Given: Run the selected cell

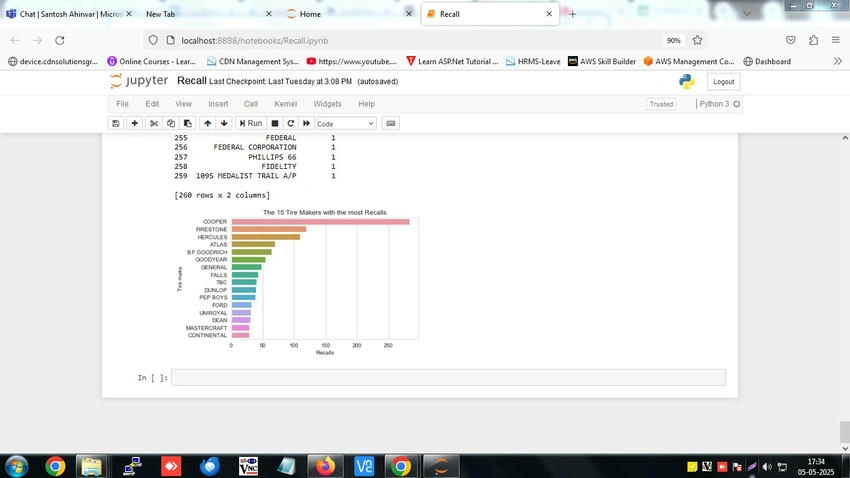Looking at the screenshot, I should (x=250, y=124).
